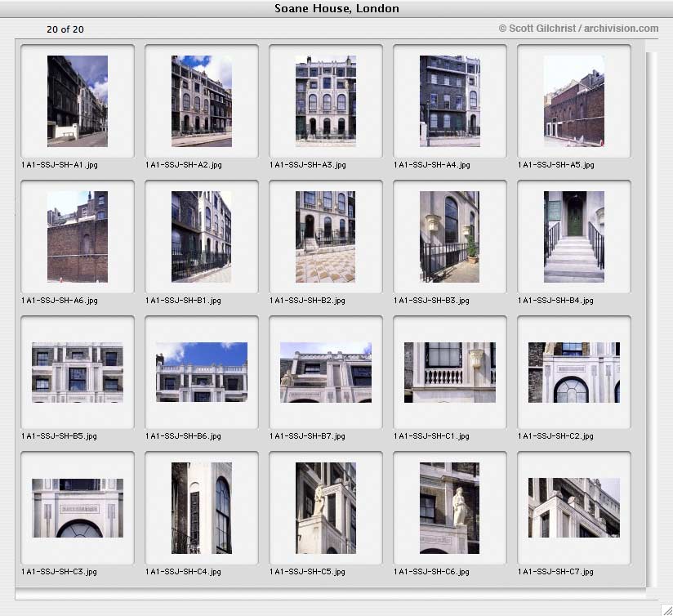Open the 1A1-SSJ-SH-C3 arch detail thumbnail
The width and height of the screenshot is (673, 616).
(x=78, y=508)
